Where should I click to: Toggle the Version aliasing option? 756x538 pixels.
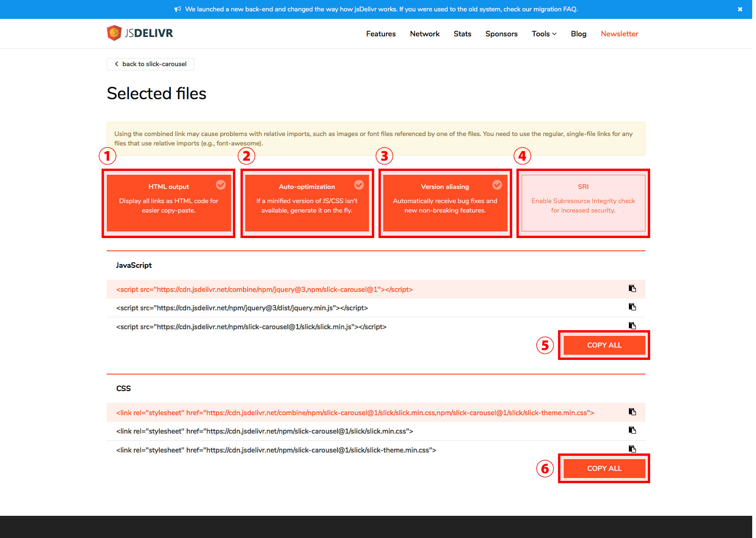(x=445, y=203)
